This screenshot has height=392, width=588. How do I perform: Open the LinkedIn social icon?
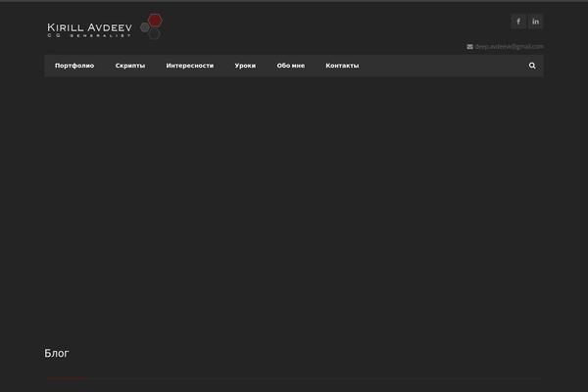pos(535,22)
